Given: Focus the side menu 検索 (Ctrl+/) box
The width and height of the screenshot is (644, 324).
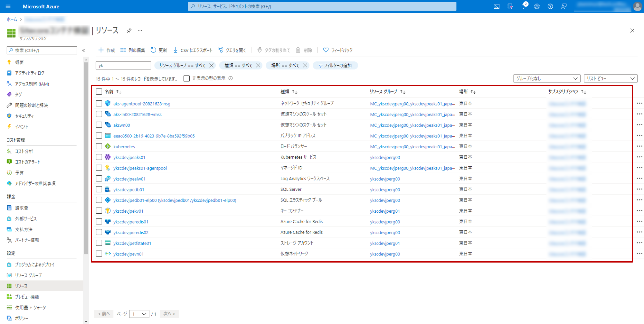Looking at the screenshot, I should point(42,50).
